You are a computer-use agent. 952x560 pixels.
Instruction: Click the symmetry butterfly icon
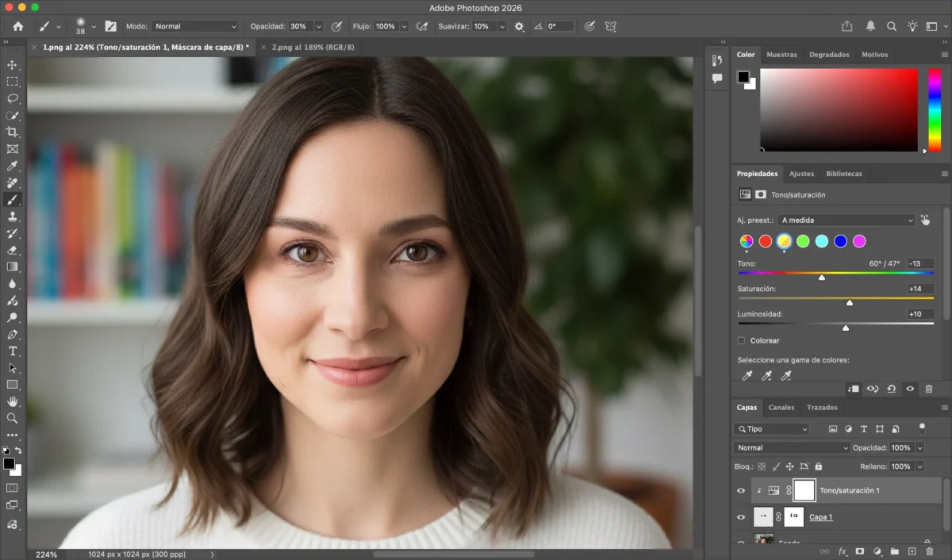(x=610, y=26)
